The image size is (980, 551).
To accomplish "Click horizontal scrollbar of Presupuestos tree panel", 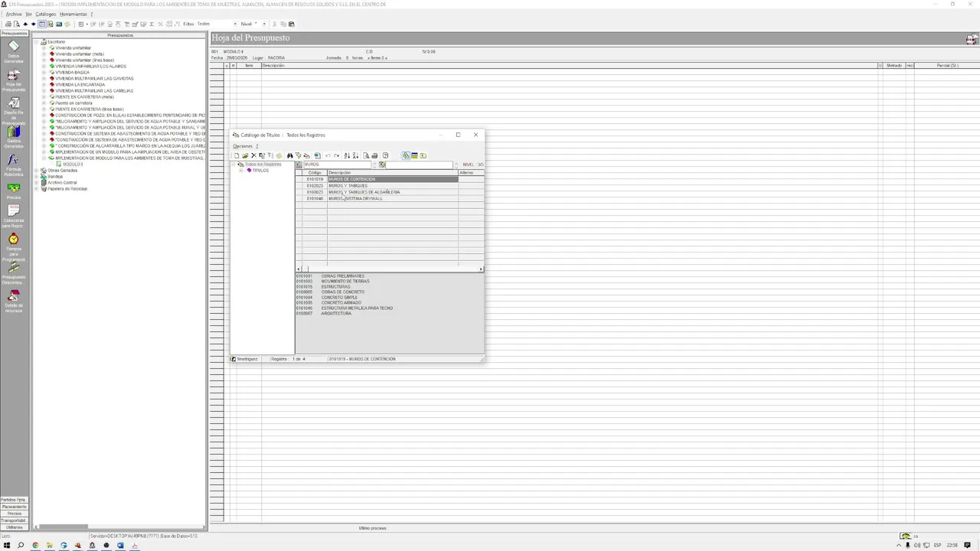I will pyautogui.click(x=119, y=527).
